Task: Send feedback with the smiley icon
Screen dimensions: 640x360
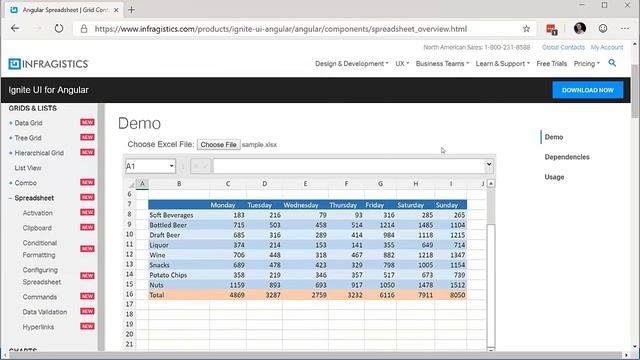Action: pos(603,28)
